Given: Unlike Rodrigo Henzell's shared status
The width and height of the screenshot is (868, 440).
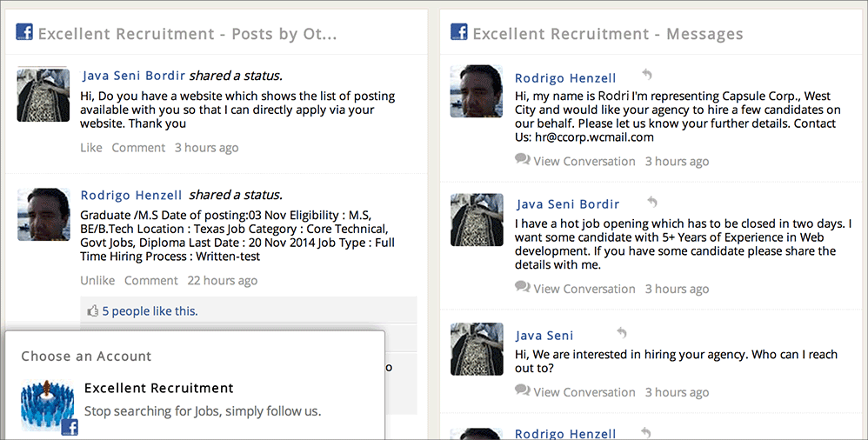Looking at the screenshot, I should pos(97,281).
